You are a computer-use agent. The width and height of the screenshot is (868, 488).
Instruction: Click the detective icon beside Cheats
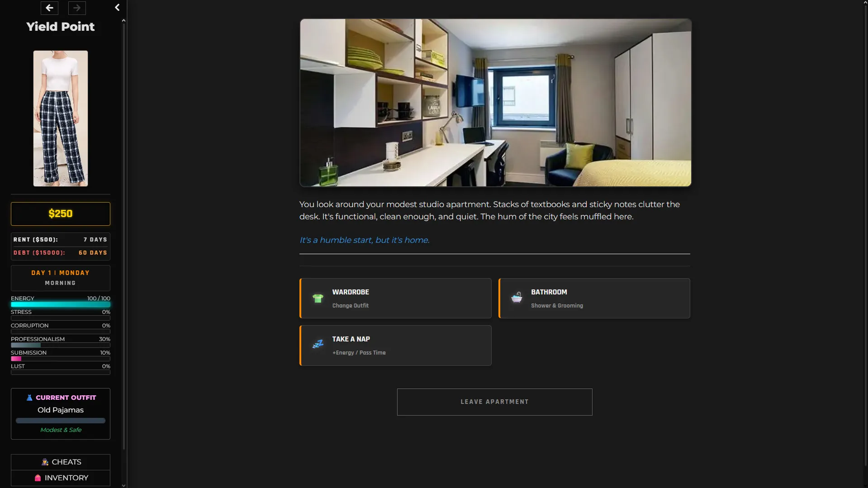click(x=45, y=462)
